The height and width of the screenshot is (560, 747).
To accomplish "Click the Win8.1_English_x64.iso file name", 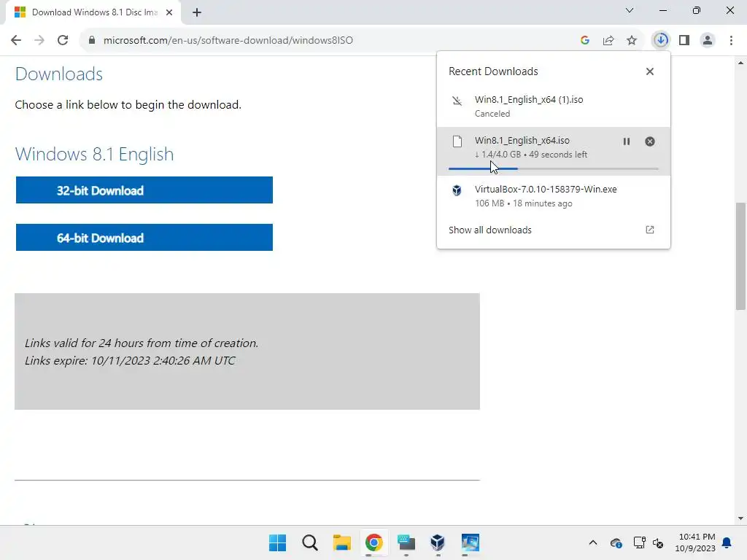I will pyautogui.click(x=522, y=141).
